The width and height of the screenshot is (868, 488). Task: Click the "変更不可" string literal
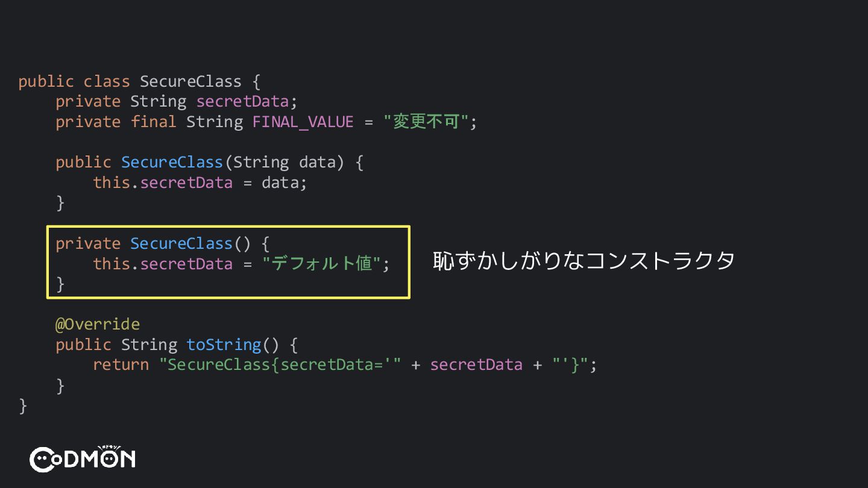click(426, 122)
